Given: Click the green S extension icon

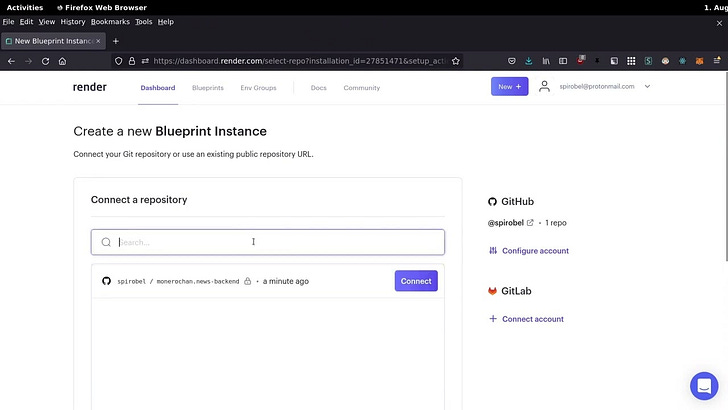Looking at the screenshot, I should tap(648, 61).
